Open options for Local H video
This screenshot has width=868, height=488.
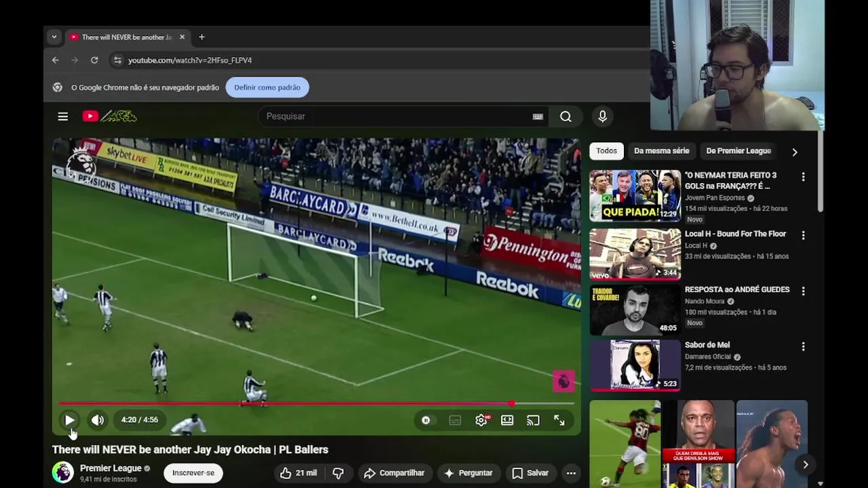click(803, 235)
